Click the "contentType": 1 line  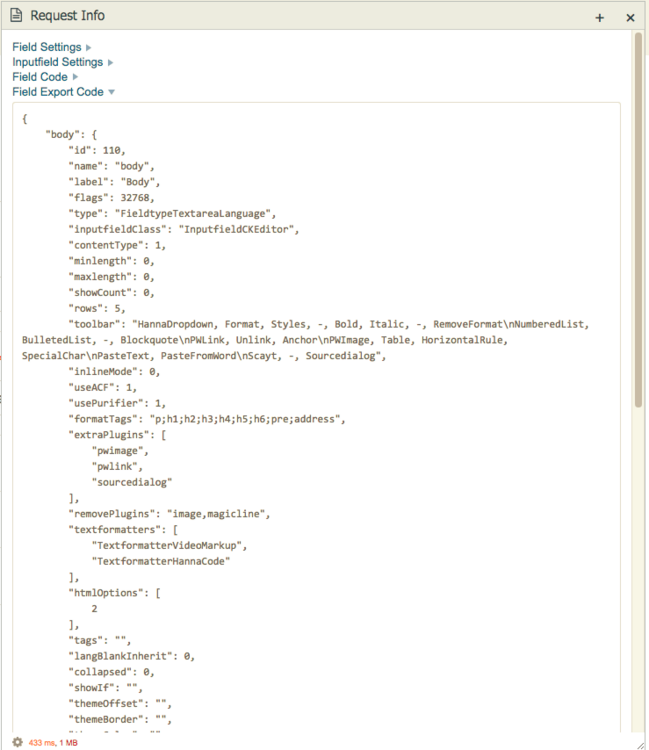coord(117,245)
